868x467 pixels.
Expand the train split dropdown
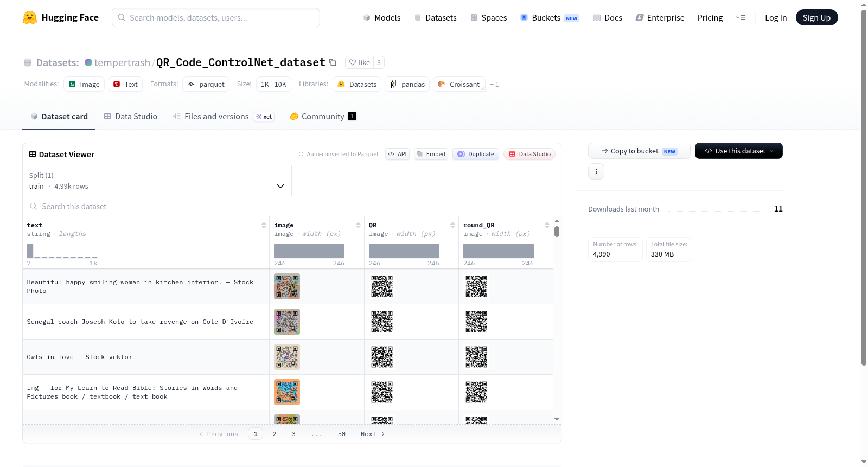coord(157,181)
